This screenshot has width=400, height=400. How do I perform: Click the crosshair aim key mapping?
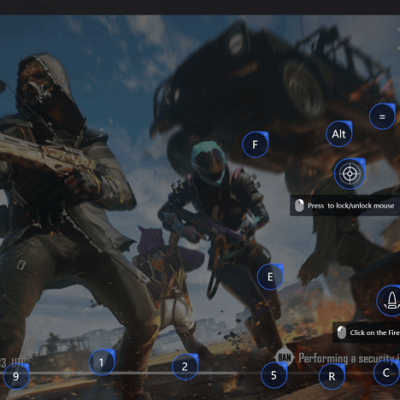click(349, 174)
